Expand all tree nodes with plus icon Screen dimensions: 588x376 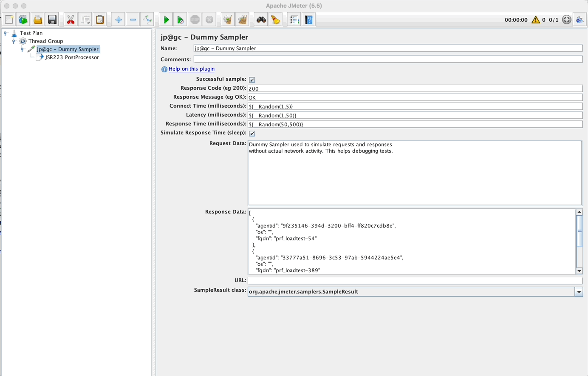point(119,20)
